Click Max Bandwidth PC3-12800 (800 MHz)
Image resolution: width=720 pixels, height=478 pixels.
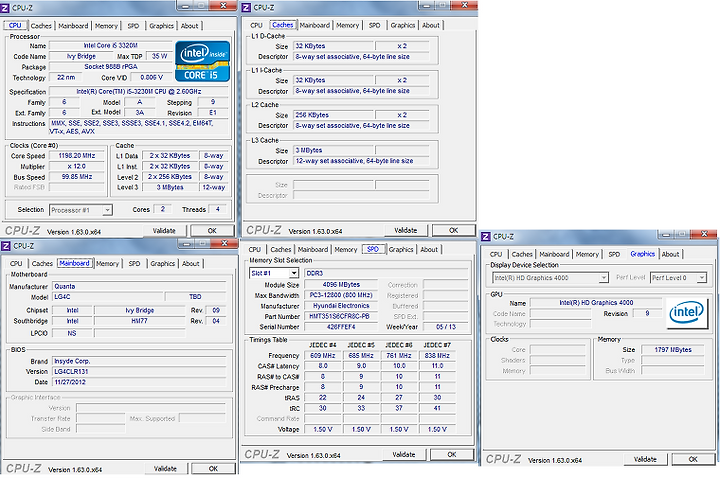341,295
